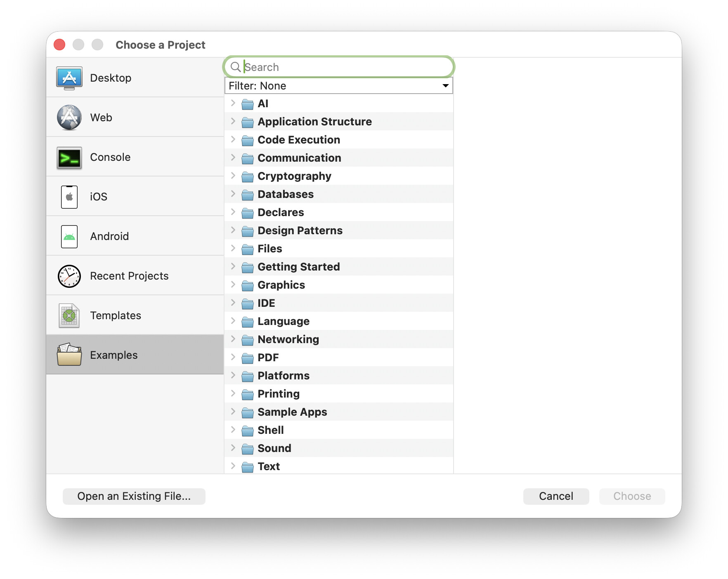Choose the Web globe icon
This screenshot has height=579, width=728.
point(69,118)
